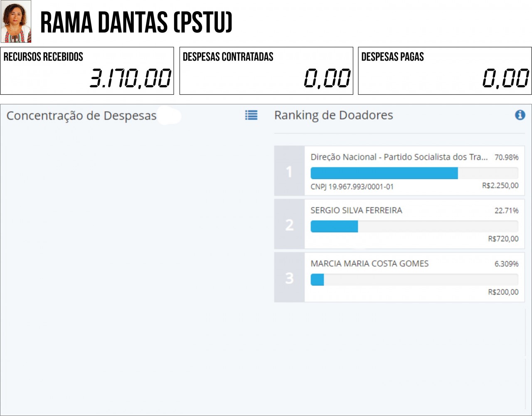Click the Ranking de Doadores heading
532x416 pixels.
[x=333, y=115]
